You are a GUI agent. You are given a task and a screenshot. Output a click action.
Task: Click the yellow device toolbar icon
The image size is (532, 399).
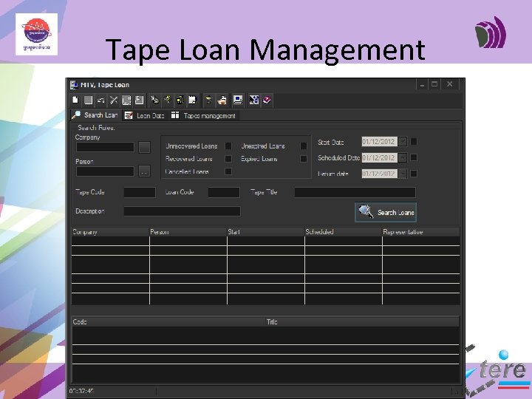[x=180, y=100]
